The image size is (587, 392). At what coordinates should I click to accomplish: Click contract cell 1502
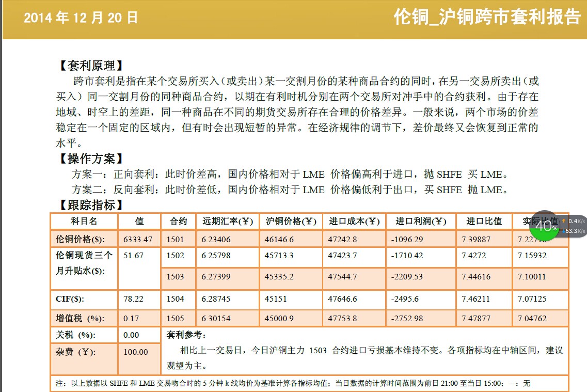[x=175, y=255]
